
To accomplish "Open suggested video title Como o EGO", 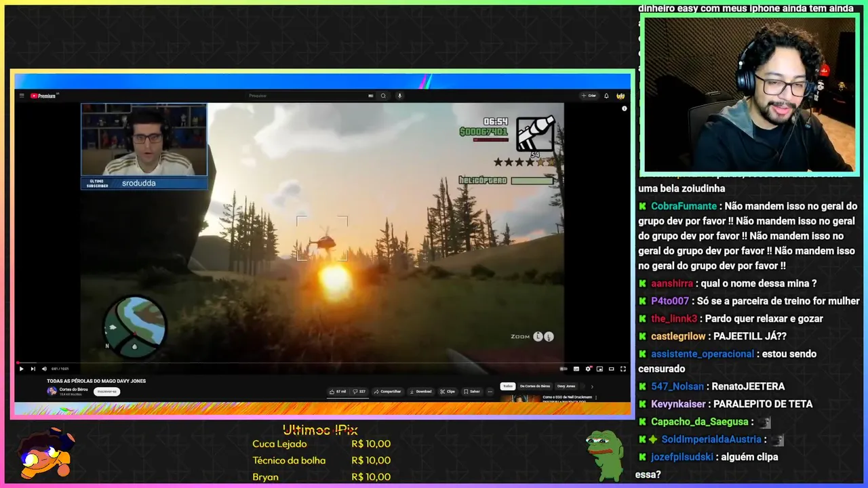I will (568, 398).
